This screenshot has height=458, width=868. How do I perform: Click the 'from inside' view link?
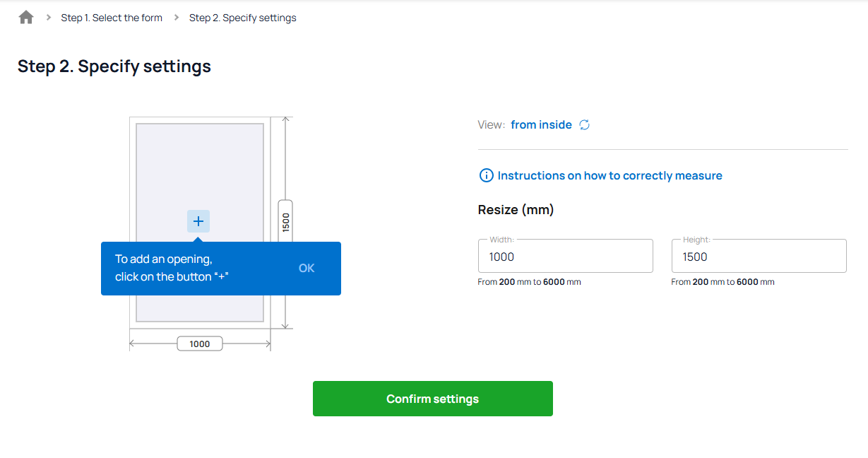pyautogui.click(x=541, y=124)
